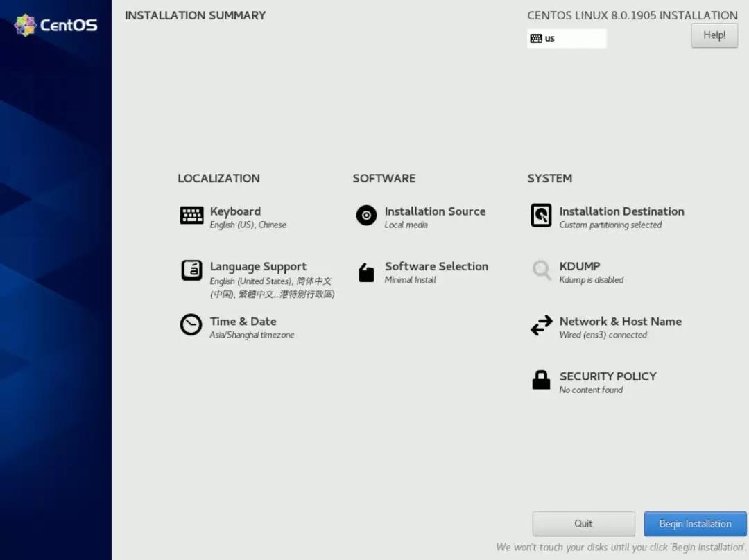Click the LOCALIZATION section heading
The image size is (749, 560).
[x=218, y=178]
